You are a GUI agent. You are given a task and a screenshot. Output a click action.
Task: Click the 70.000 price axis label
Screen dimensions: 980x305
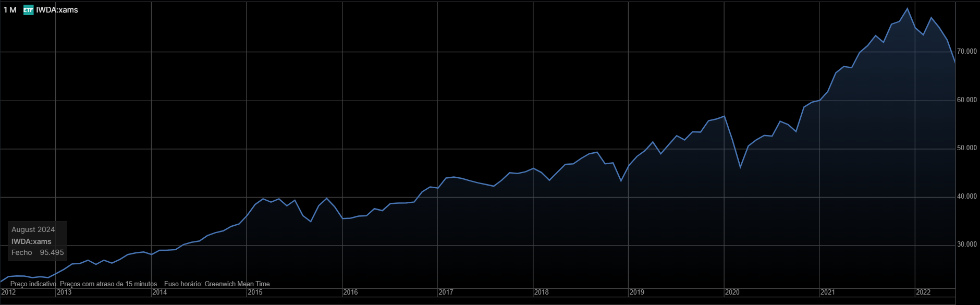(967, 52)
